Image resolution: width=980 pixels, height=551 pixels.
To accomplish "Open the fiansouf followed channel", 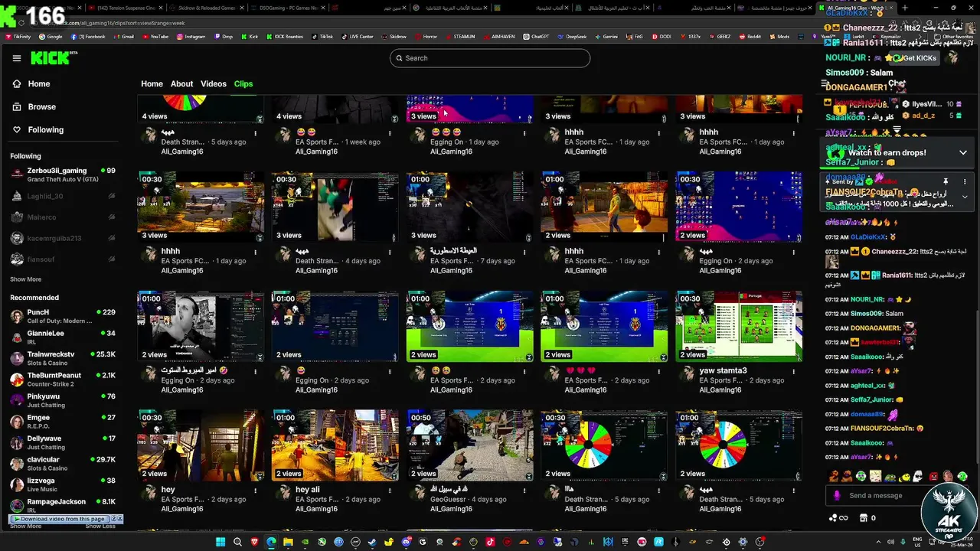I will (x=61, y=259).
